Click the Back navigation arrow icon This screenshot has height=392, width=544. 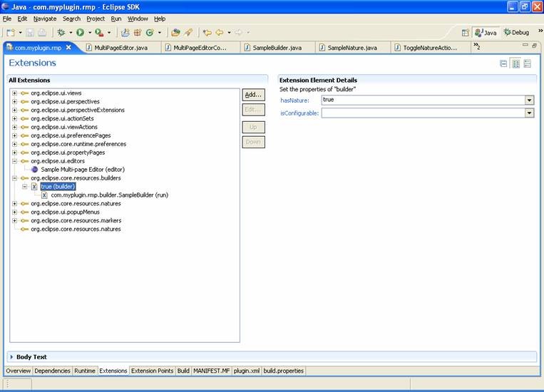(220, 33)
